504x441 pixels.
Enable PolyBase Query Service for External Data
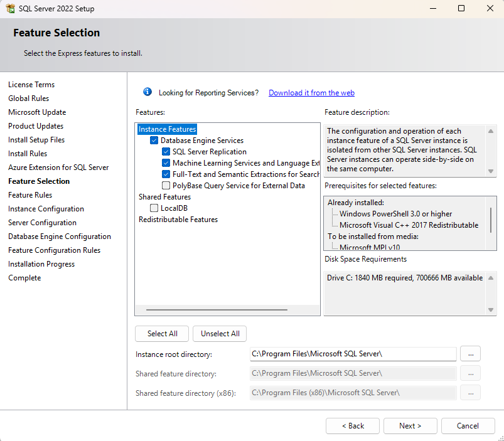[166, 186]
